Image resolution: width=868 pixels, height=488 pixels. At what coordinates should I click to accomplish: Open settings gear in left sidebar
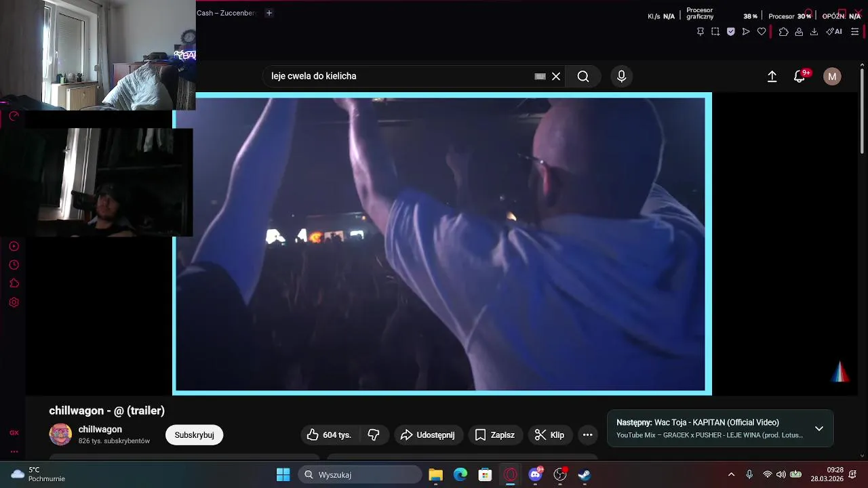pyautogui.click(x=14, y=302)
